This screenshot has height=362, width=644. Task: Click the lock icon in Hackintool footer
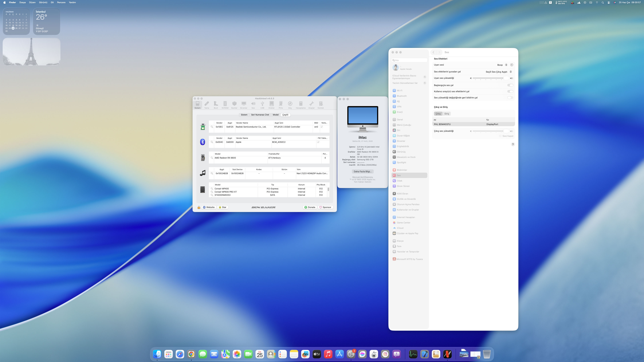click(199, 207)
